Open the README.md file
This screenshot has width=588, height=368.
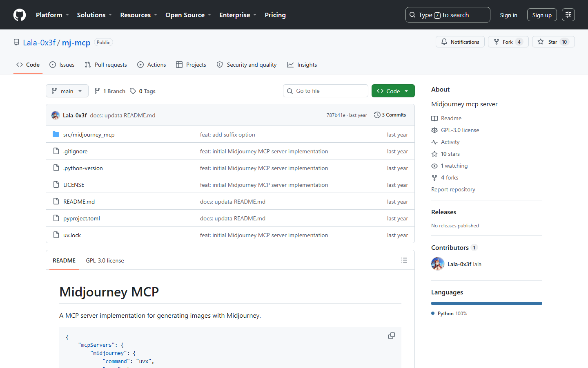[x=79, y=202]
